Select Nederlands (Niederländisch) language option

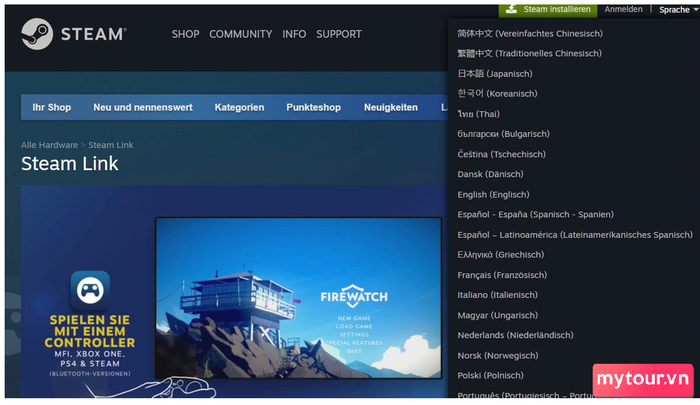pos(515,335)
